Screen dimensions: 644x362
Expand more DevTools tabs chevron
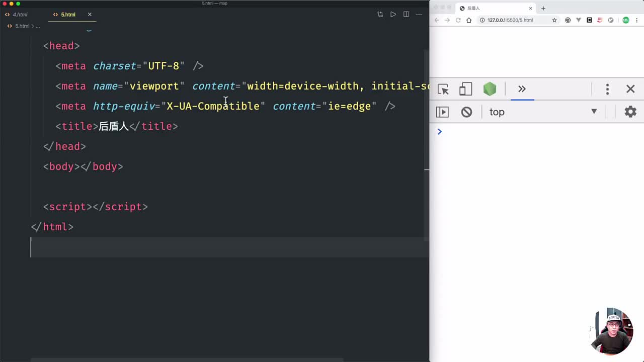click(x=522, y=89)
